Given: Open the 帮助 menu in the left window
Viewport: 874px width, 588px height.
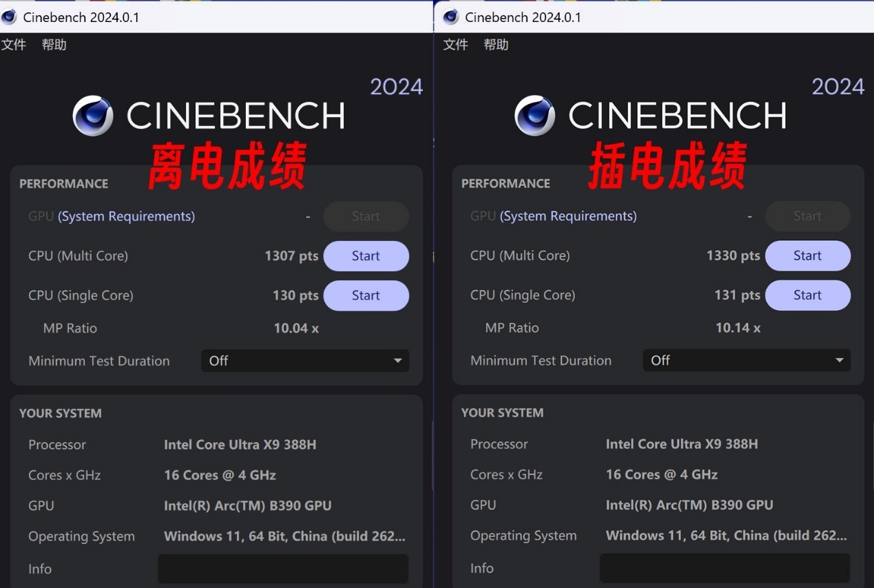Looking at the screenshot, I should point(54,45).
